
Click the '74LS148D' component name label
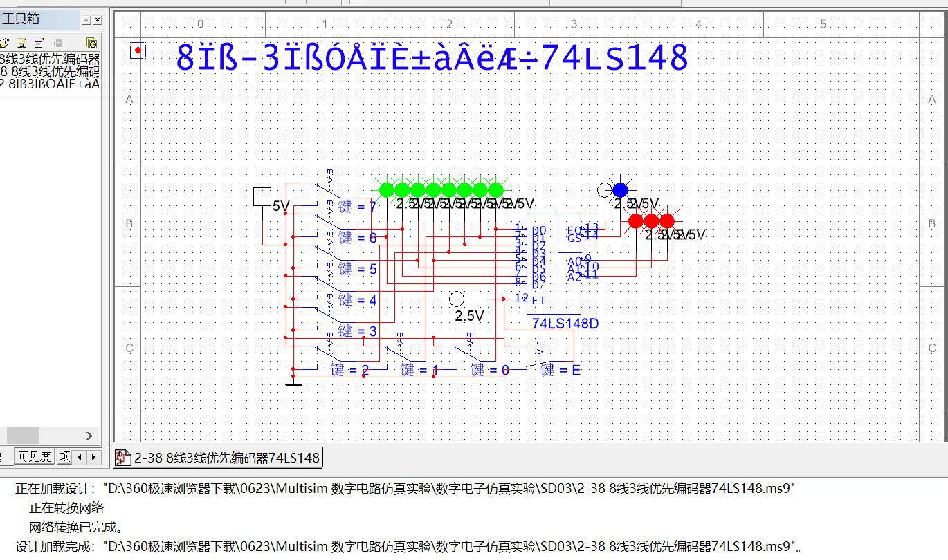tap(565, 323)
